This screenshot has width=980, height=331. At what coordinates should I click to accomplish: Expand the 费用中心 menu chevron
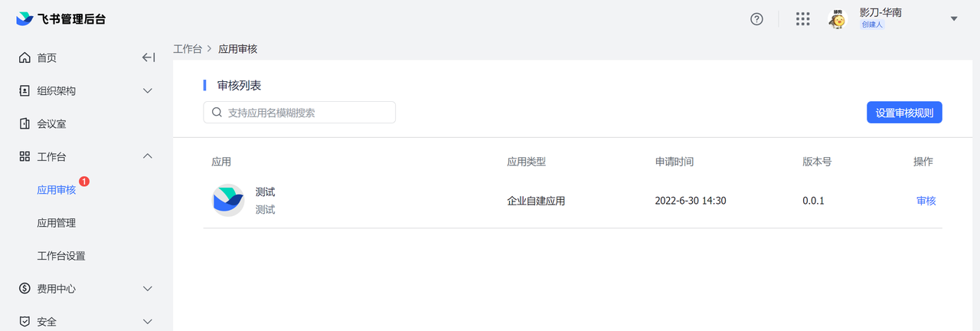point(148,289)
